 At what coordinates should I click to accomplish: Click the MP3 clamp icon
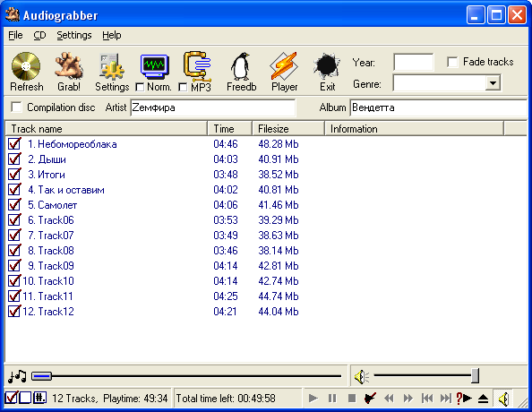tap(197, 67)
